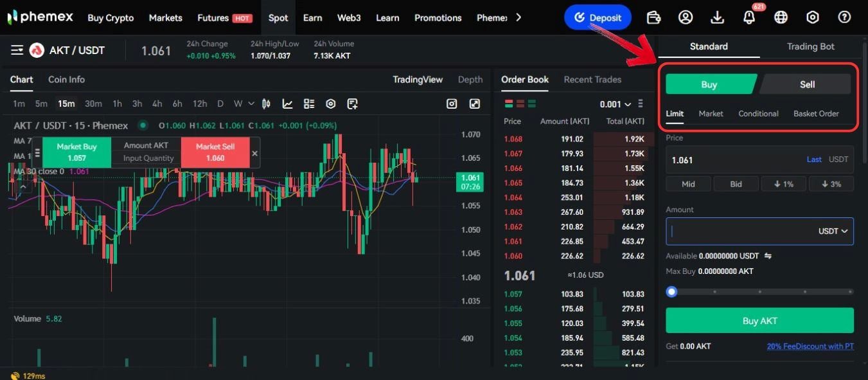Switch to the Coin Info tab
Viewport: 868px width, 380px height.
click(66, 79)
